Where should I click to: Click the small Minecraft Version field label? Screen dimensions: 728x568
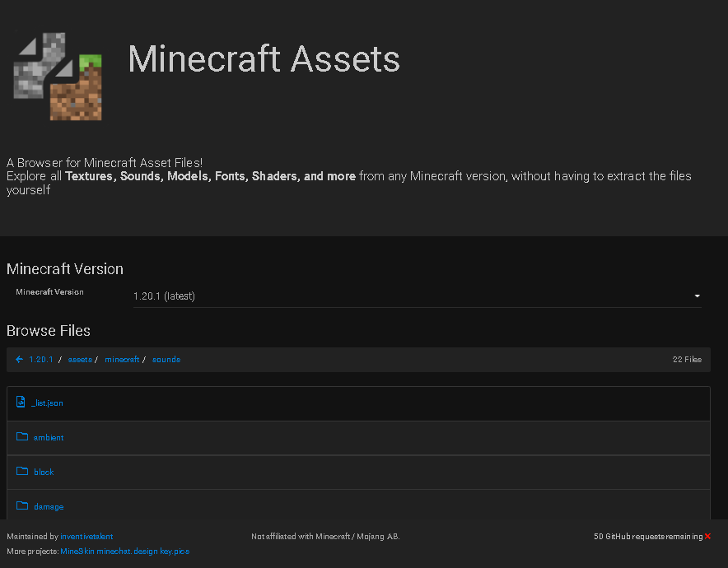pos(49,292)
